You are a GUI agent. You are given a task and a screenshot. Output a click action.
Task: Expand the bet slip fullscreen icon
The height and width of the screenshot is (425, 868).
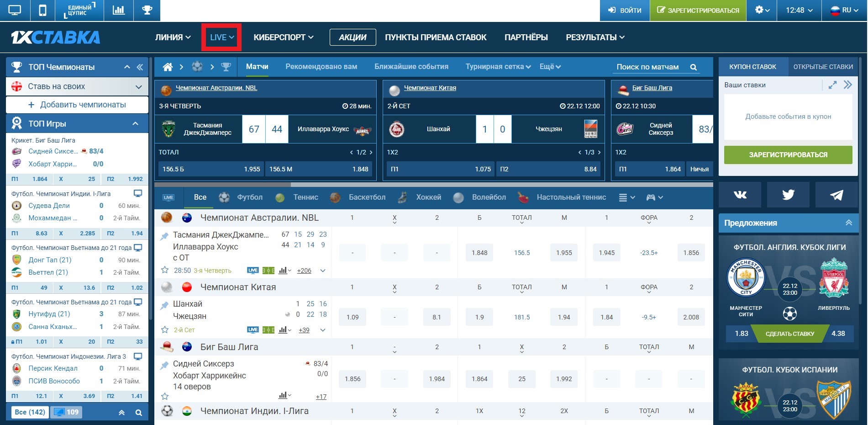832,85
